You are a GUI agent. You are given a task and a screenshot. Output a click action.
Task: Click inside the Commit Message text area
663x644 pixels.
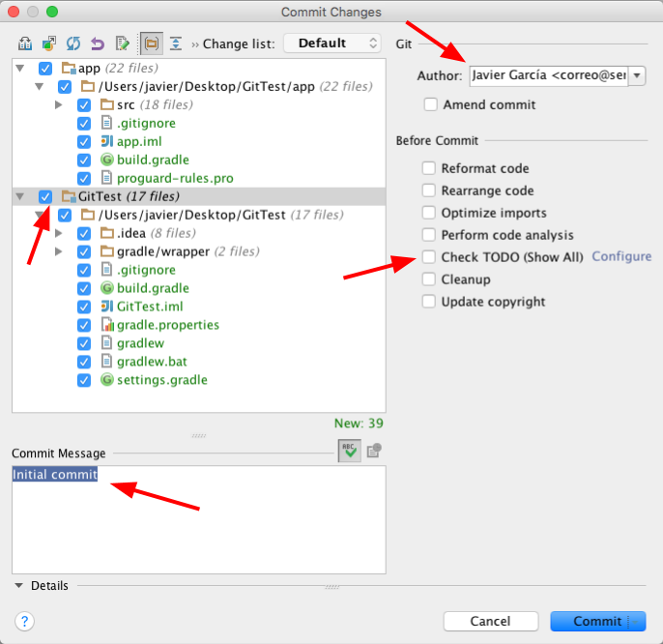click(198, 522)
